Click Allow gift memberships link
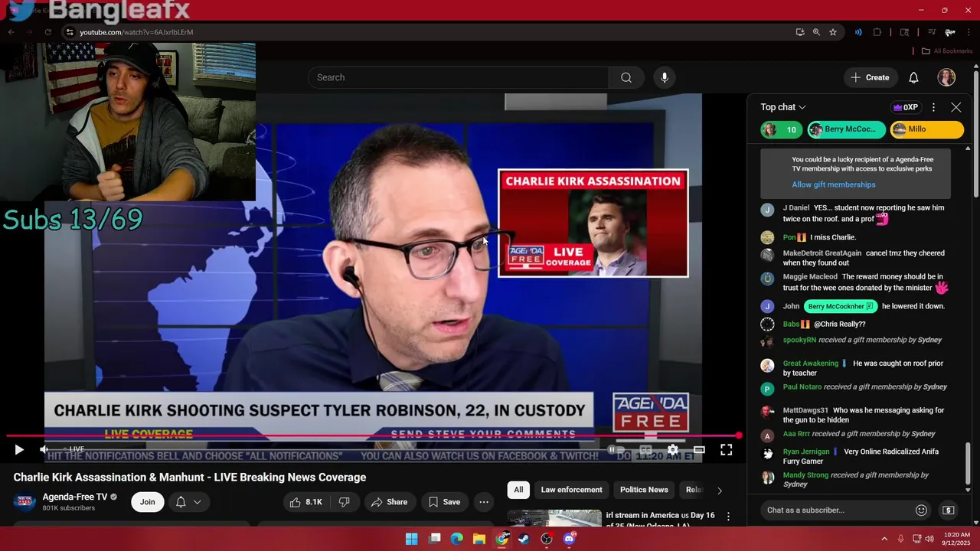Viewport: 980px width, 551px height. click(x=833, y=184)
